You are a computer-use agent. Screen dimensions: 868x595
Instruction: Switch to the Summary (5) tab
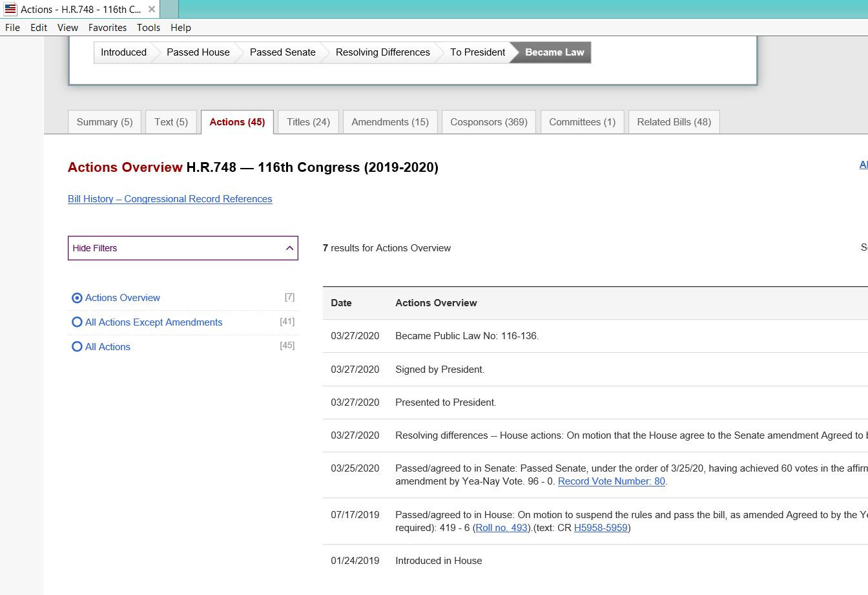pos(105,122)
